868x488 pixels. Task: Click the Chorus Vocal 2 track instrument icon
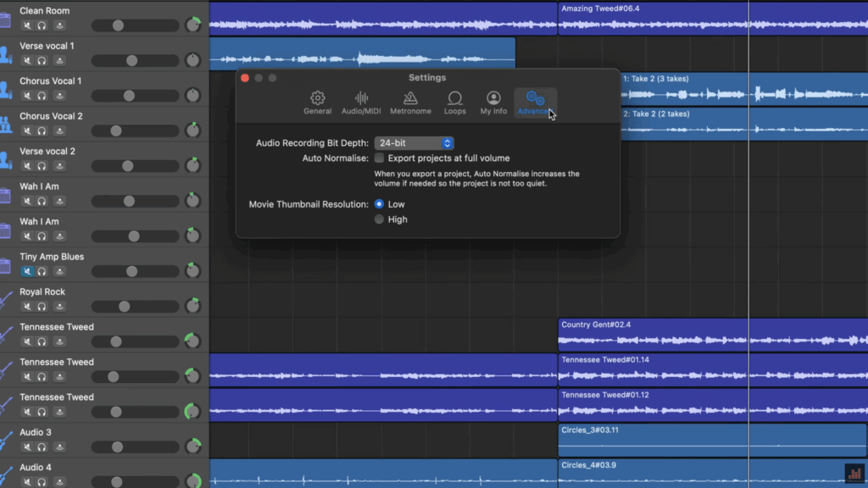(5, 124)
